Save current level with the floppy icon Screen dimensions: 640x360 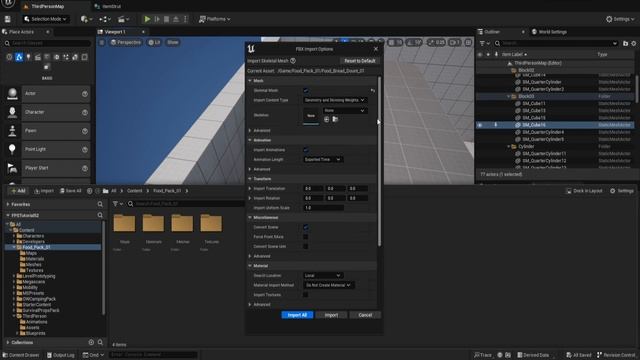tap(7, 19)
